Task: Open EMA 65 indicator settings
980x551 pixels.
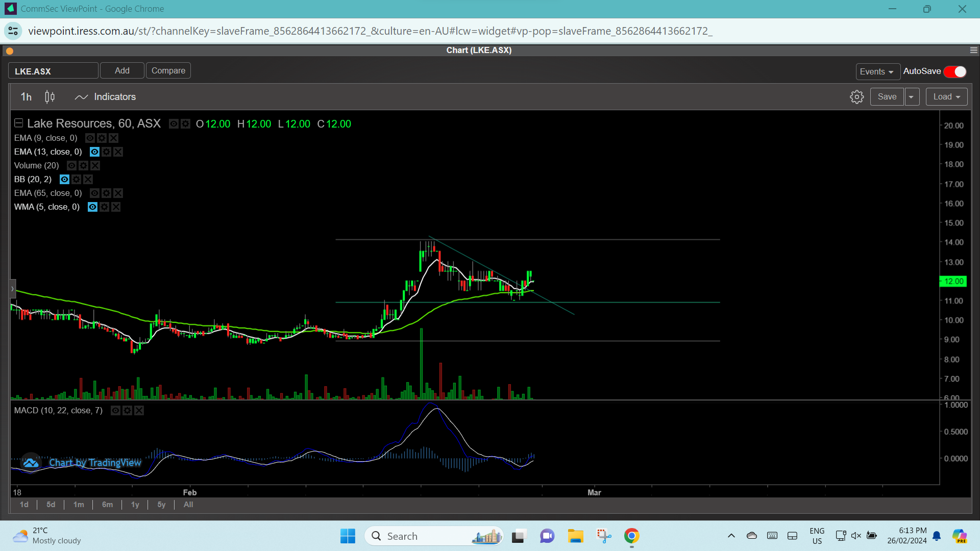Action: pyautogui.click(x=106, y=193)
